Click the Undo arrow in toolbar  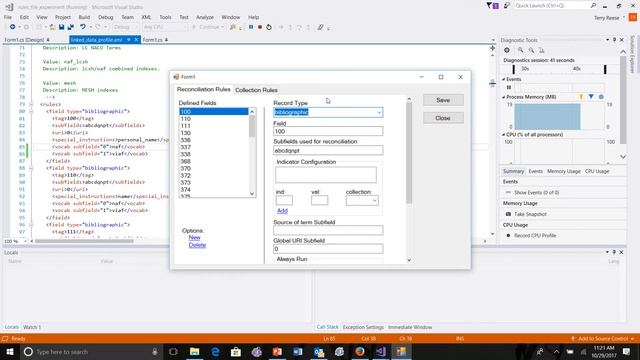click(82, 27)
